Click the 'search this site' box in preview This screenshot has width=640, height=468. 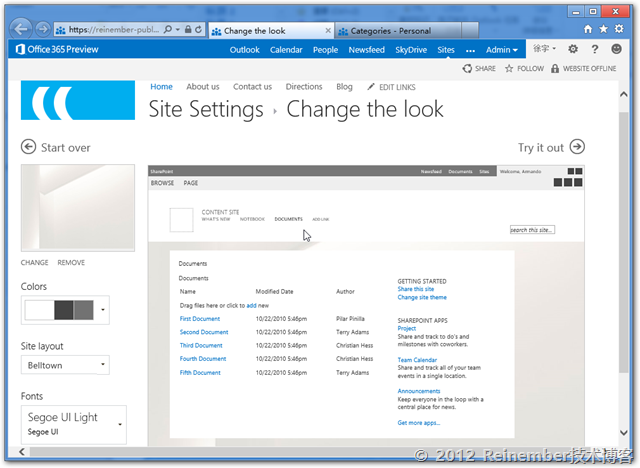[532, 230]
